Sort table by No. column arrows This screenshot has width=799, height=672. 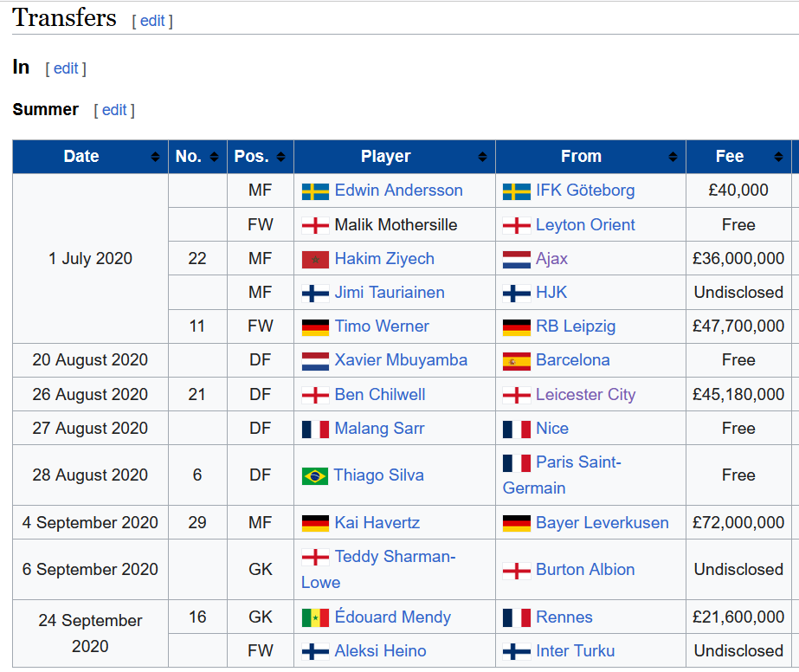click(x=214, y=157)
